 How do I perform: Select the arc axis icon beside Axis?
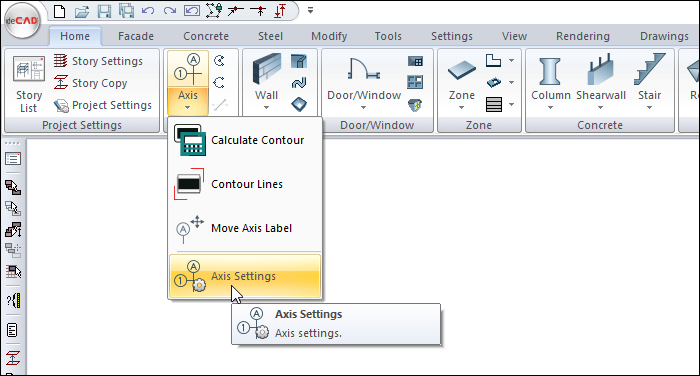click(219, 83)
